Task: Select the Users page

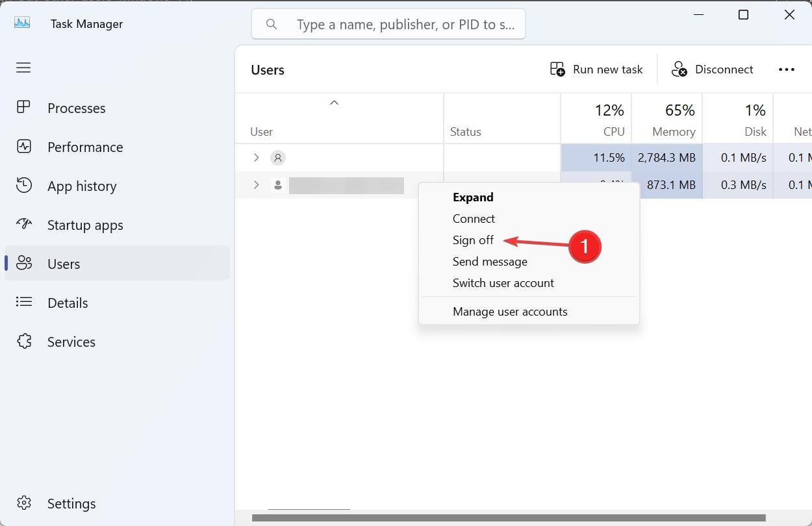Action: coord(117,264)
